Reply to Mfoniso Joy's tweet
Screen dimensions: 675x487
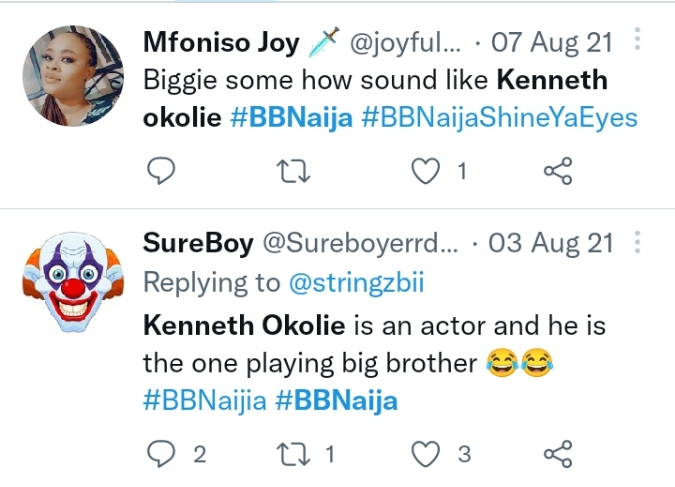click(x=161, y=171)
